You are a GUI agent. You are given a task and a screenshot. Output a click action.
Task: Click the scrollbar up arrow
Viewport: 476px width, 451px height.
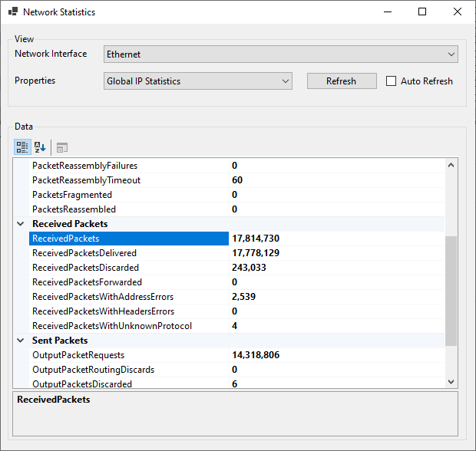coord(451,165)
